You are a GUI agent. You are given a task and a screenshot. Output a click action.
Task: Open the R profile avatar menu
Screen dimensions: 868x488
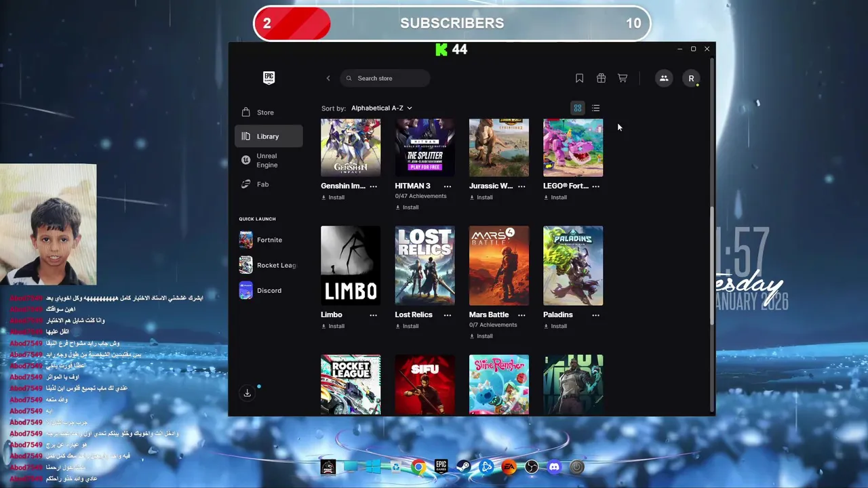(x=691, y=78)
